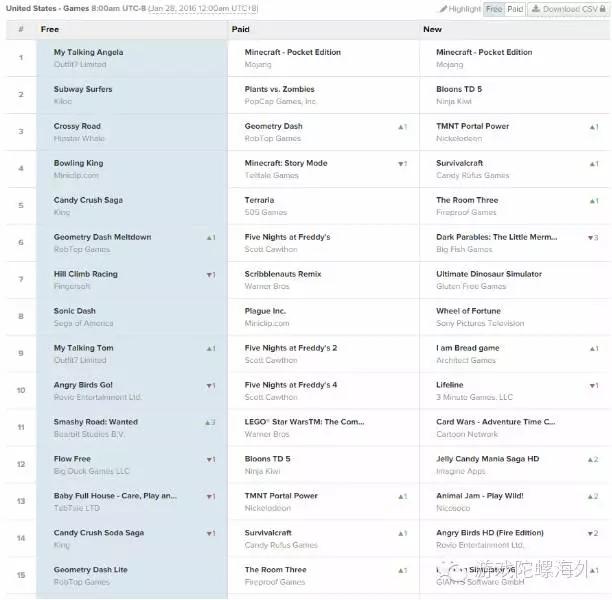
Task: Click the Free column header
Action: click(x=50, y=30)
